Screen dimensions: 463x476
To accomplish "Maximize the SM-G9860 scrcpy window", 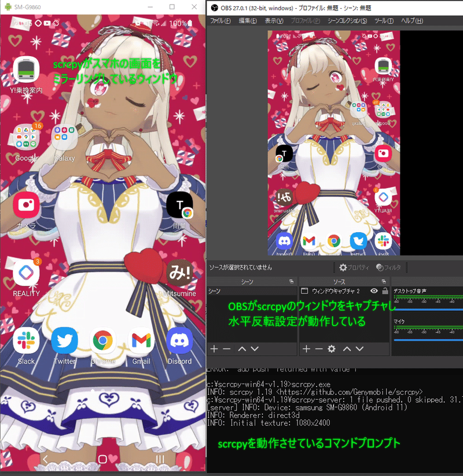I will coord(172,7).
